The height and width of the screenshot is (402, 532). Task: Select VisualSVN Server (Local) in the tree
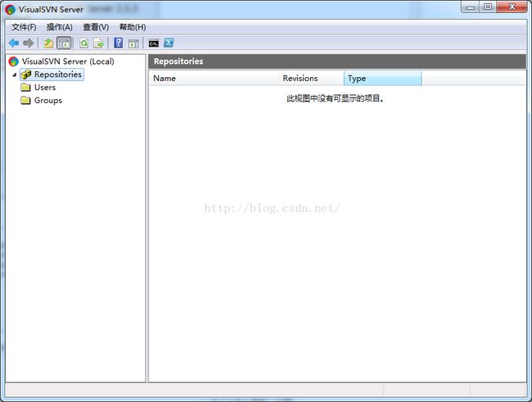[x=68, y=61]
